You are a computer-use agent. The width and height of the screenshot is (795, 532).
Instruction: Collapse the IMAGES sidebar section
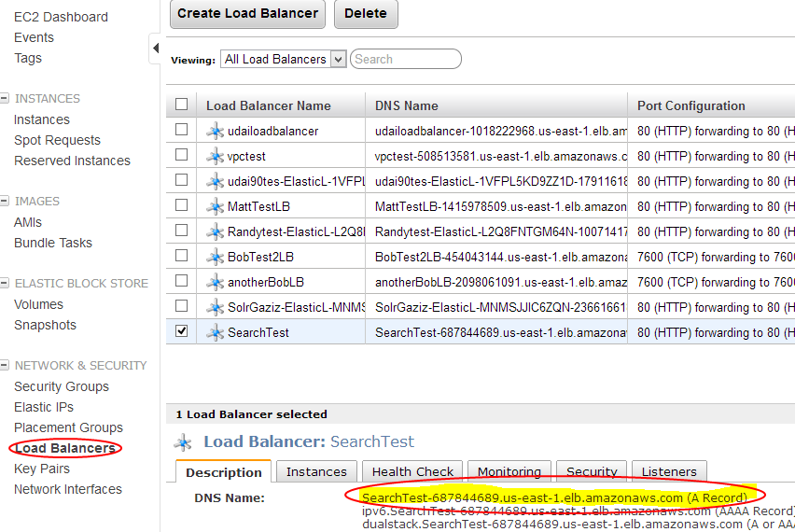tap(5, 201)
